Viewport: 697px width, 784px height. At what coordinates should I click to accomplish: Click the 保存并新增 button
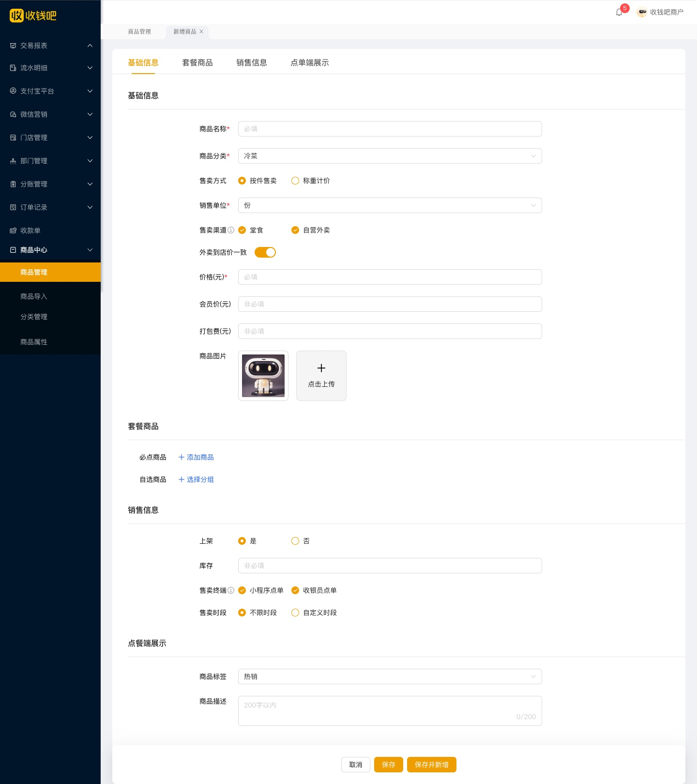tap(432, 765)
